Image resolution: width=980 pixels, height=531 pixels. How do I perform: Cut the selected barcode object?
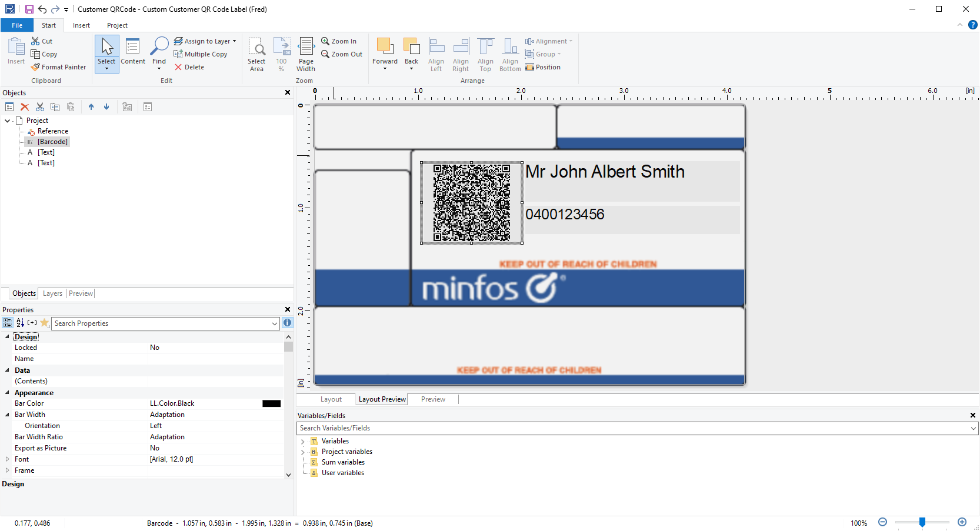tap(42, 41)
